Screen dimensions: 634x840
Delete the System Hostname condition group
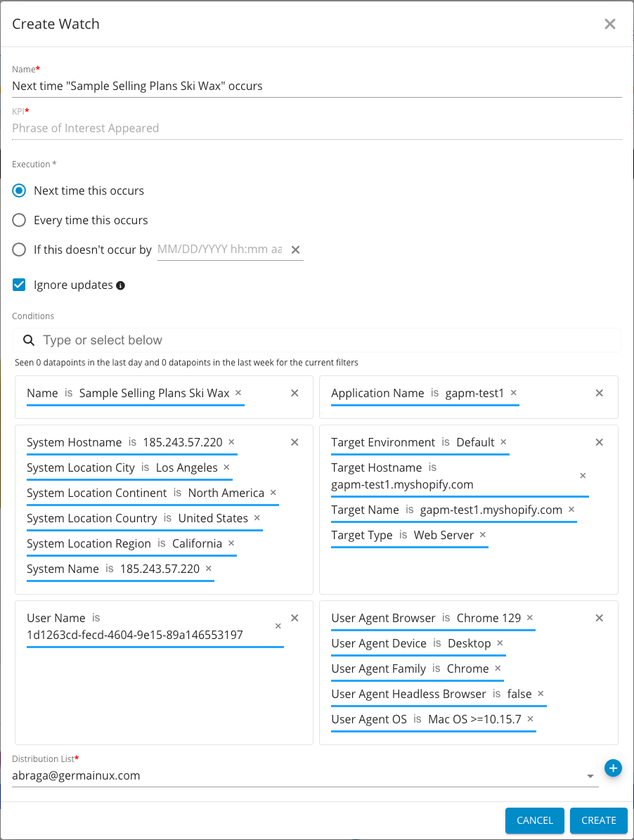pyautogui.click(x=295, y=442)
